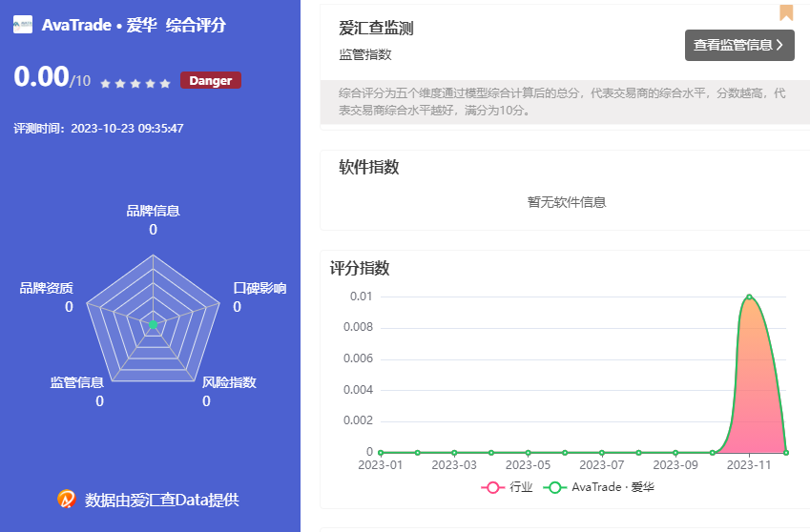Click the 爱汇查 Data logo icon
Viewport: 810px width, 532px height.
67,499
